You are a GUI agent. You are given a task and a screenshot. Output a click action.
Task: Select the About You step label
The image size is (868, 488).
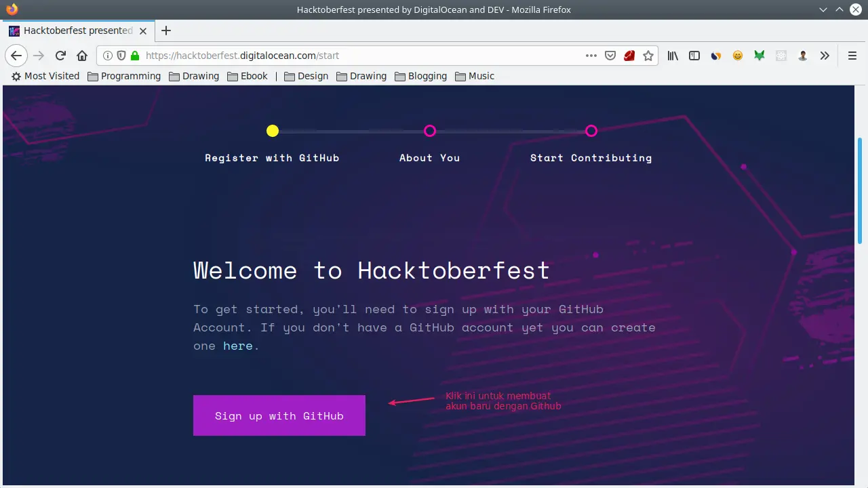tap(430, 158)
